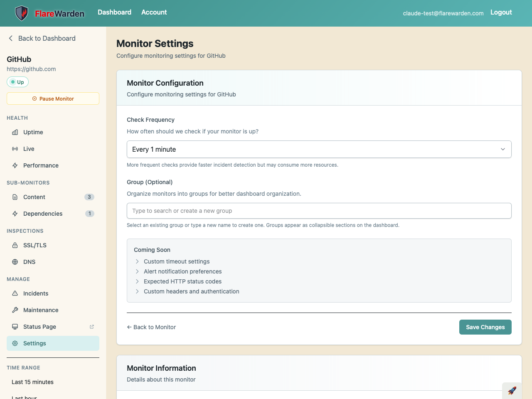Select Last 15 minutes time range
532x399 pixels.
pos(32,382)
